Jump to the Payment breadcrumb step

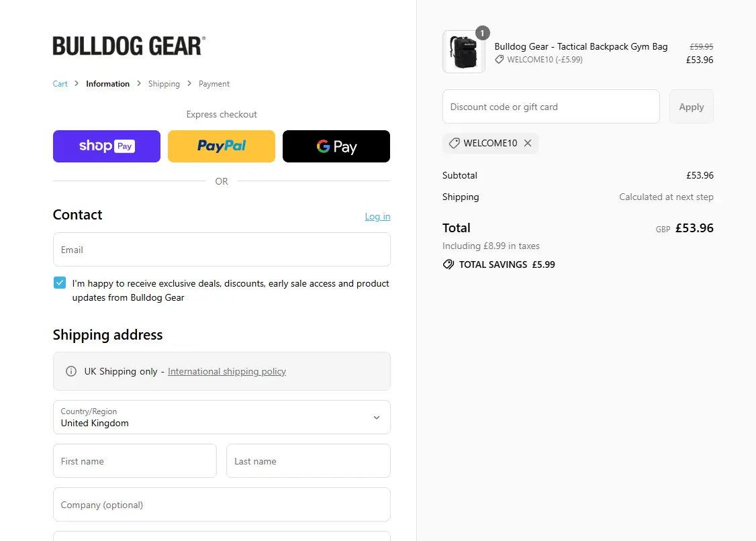point(214,84)
